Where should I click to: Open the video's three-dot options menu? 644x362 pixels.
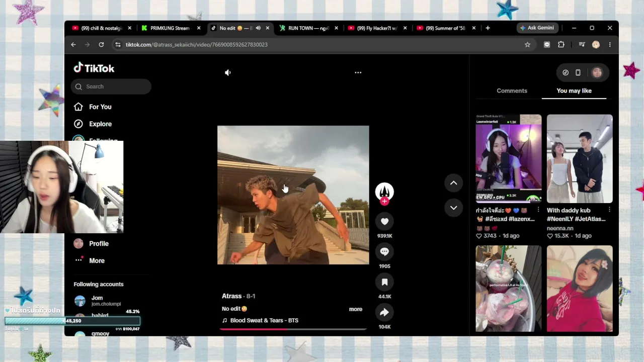358,72
